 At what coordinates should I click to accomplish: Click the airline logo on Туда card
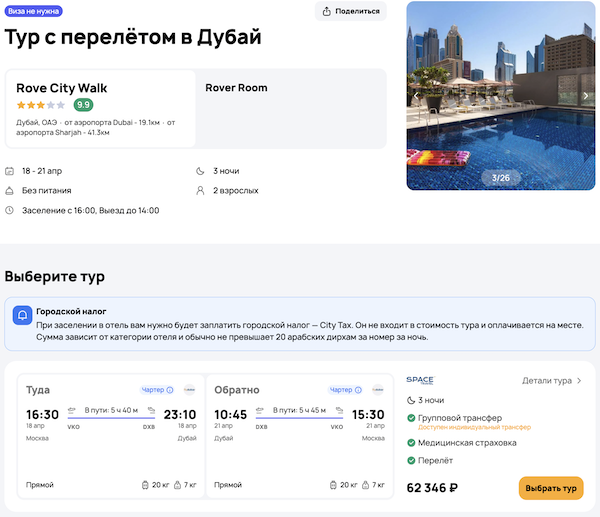[x=189, y=390]
